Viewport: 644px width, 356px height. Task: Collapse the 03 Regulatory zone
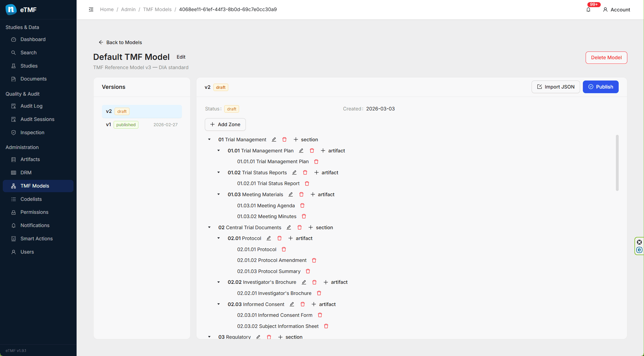tap(209, 337)
